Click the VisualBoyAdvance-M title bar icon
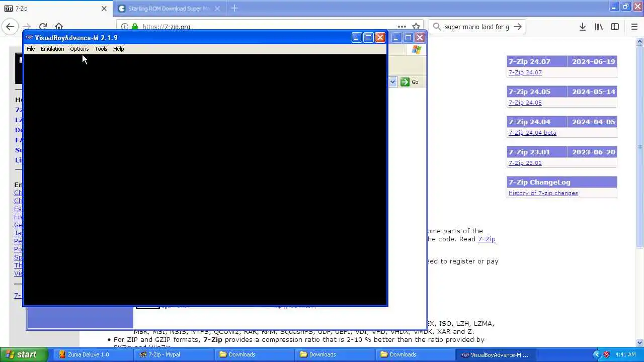 click(x=29, y=38)
